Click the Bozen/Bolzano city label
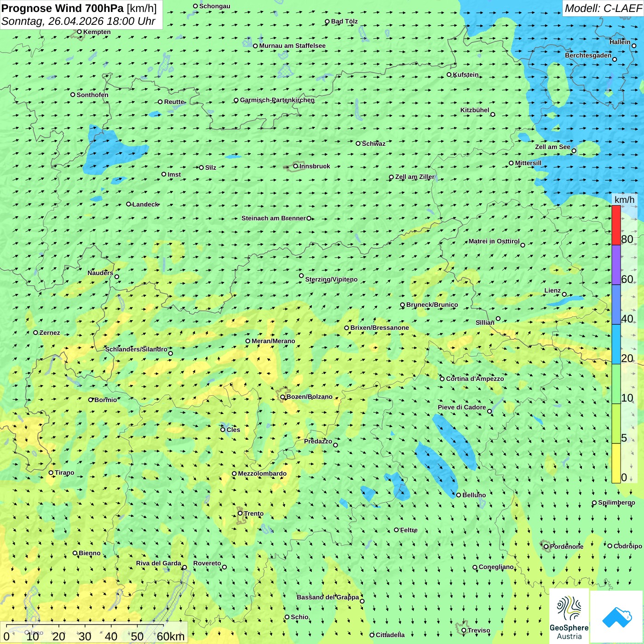The height and width of the screenshot is (644, 644). click(310, 397)
